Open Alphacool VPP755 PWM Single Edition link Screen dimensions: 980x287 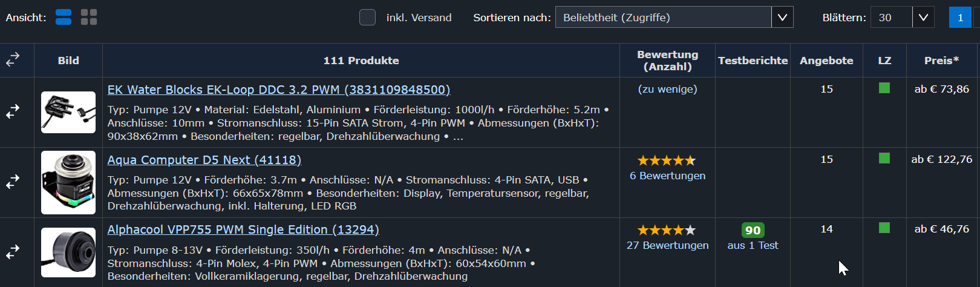point(243,229)
